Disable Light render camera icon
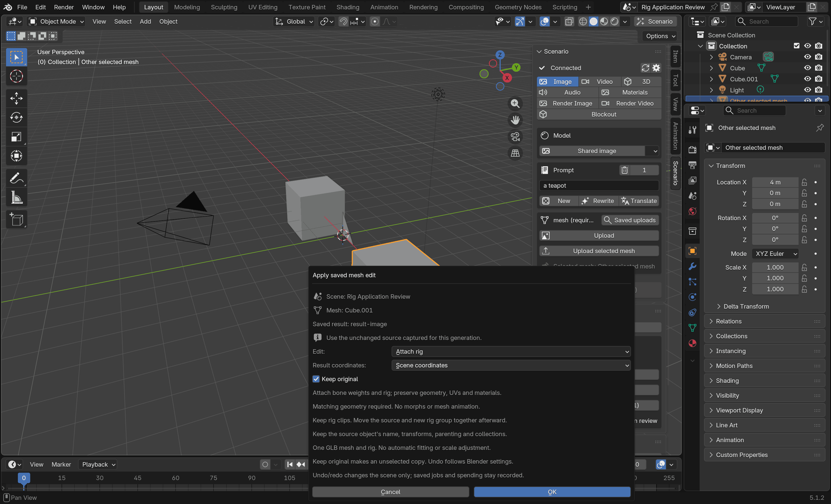The image size is (831, 504). click(819, 90)
